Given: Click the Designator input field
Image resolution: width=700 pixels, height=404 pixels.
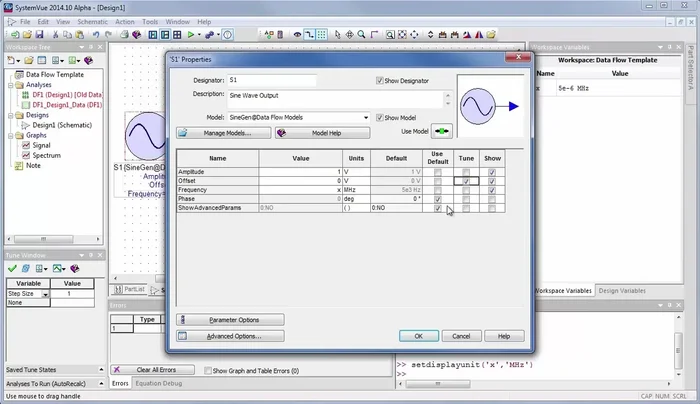Looking at the screenshot, I should 271,80.
